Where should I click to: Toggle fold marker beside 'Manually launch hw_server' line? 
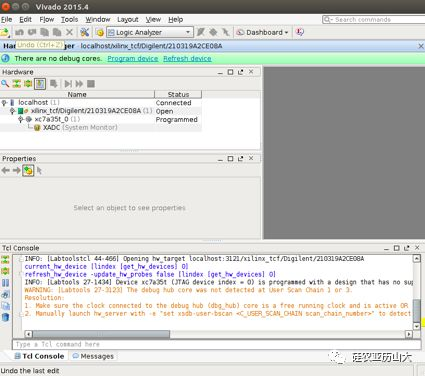pyautogui.click(x=21, y=314)
